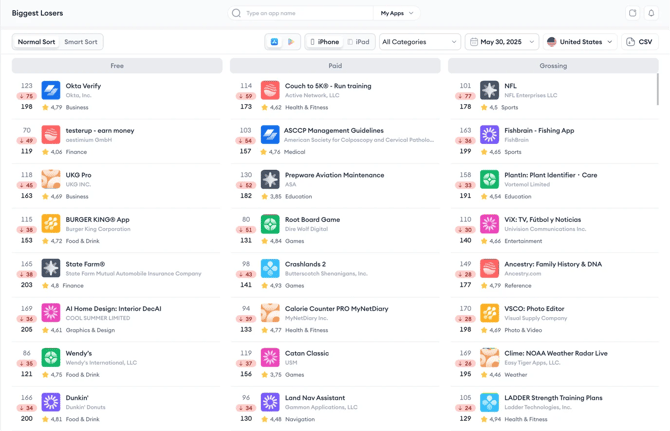This screenshot has height=431, width=670.
Task: Click the Burger King Corporation developer name
Action: tap(98, 229)
